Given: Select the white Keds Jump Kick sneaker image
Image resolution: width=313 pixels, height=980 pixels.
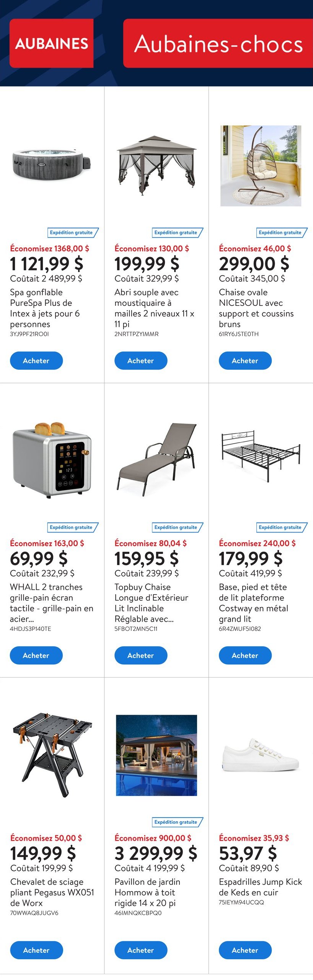Looking at the screenshot, I should click(261, 755).
